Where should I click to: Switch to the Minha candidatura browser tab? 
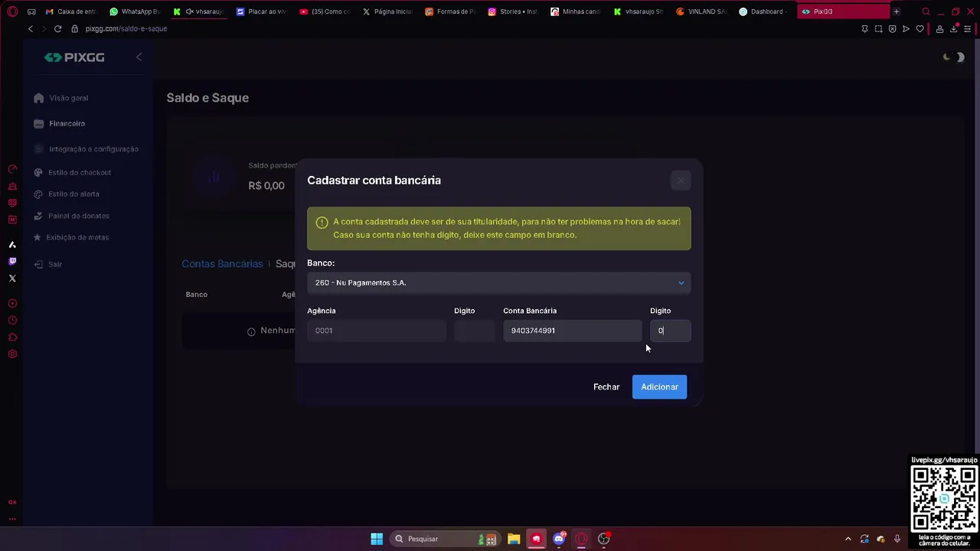(577, 11)
